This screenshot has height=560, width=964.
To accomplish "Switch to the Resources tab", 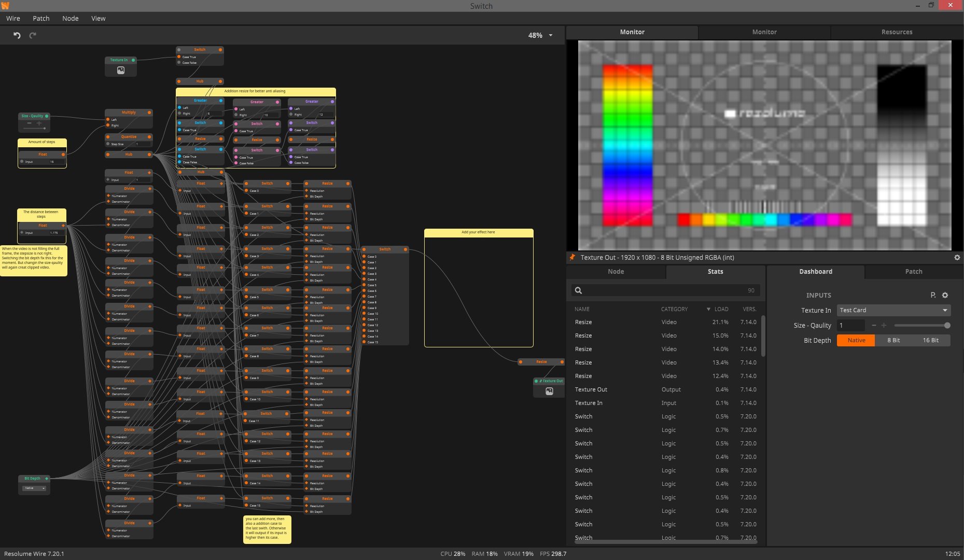I will coord(896,32).
